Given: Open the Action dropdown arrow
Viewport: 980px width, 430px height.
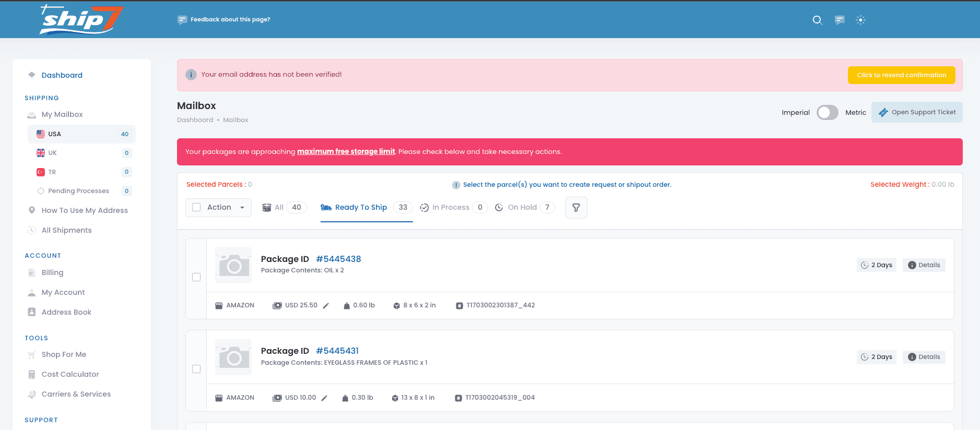Looking at the screenshot, I should click(242, 208).
